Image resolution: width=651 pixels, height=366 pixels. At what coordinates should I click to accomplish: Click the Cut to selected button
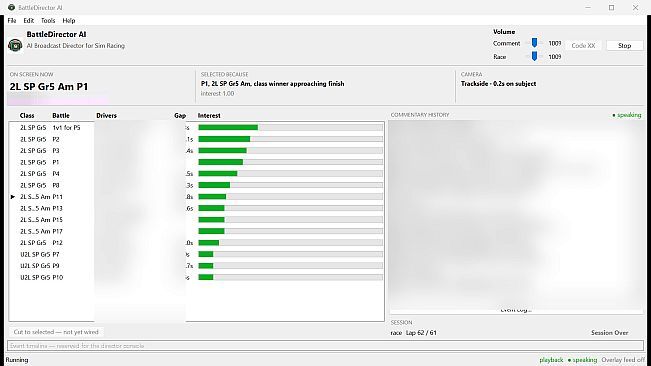tap(56, 332)
